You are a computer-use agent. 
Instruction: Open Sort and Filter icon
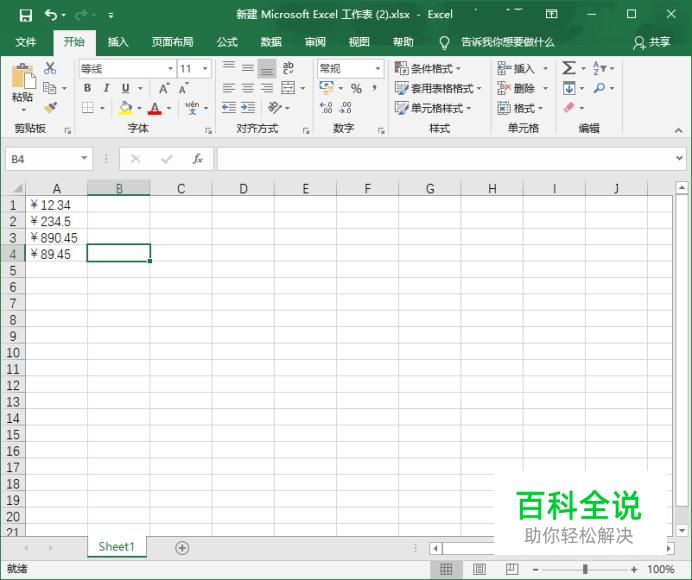[x=599, y=68]
